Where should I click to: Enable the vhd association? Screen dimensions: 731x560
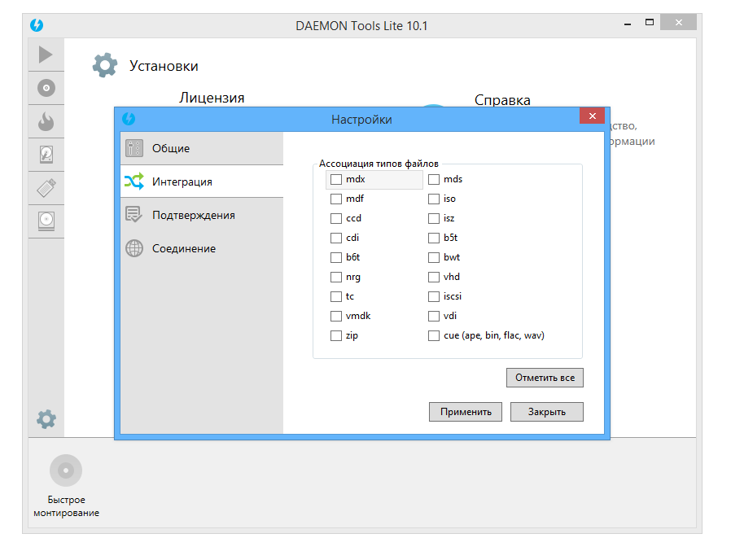coord(434,278)
